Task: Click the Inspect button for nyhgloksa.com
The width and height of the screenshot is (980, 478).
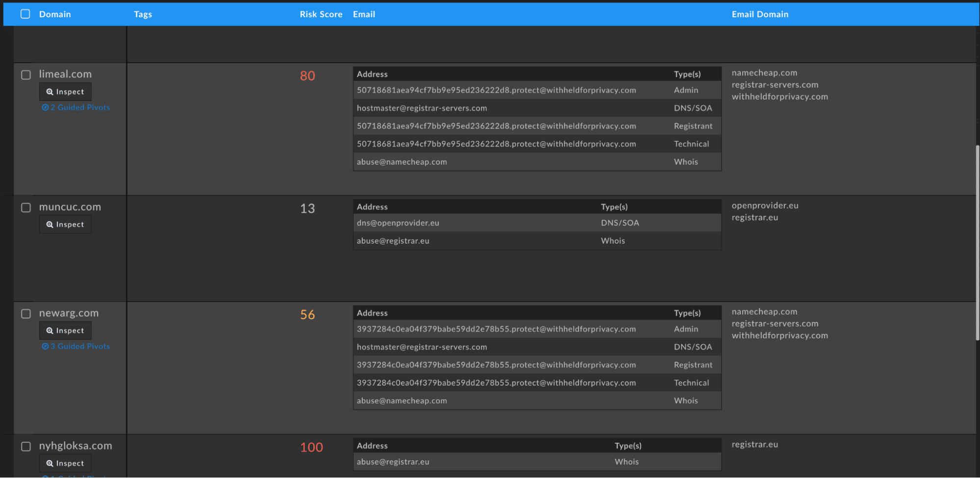Action: coord(65,463)
